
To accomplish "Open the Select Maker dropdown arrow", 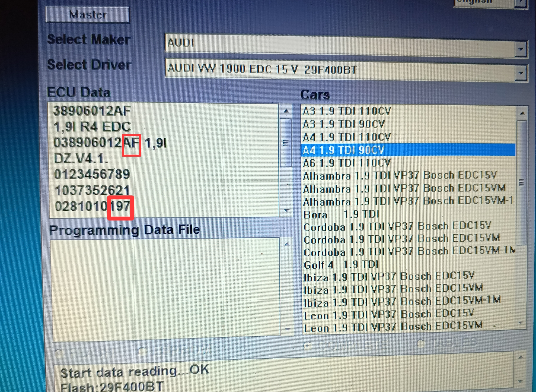I will tap(521, 49).
